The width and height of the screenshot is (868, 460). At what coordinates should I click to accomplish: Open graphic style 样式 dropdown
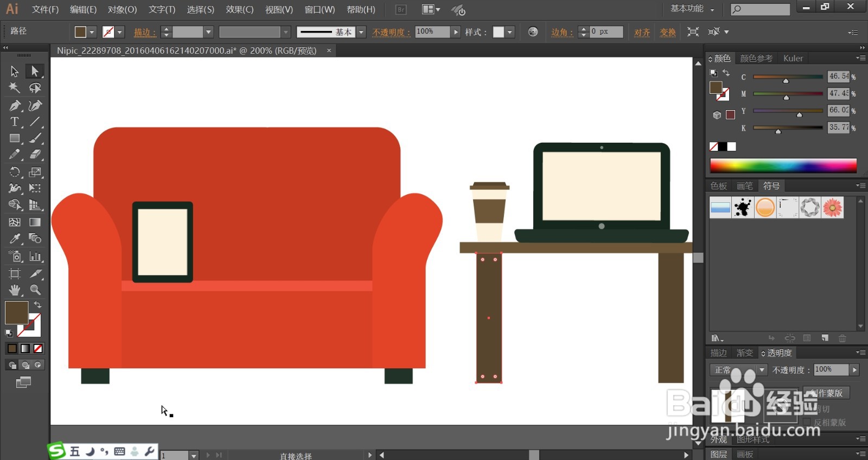coord(509,32)
